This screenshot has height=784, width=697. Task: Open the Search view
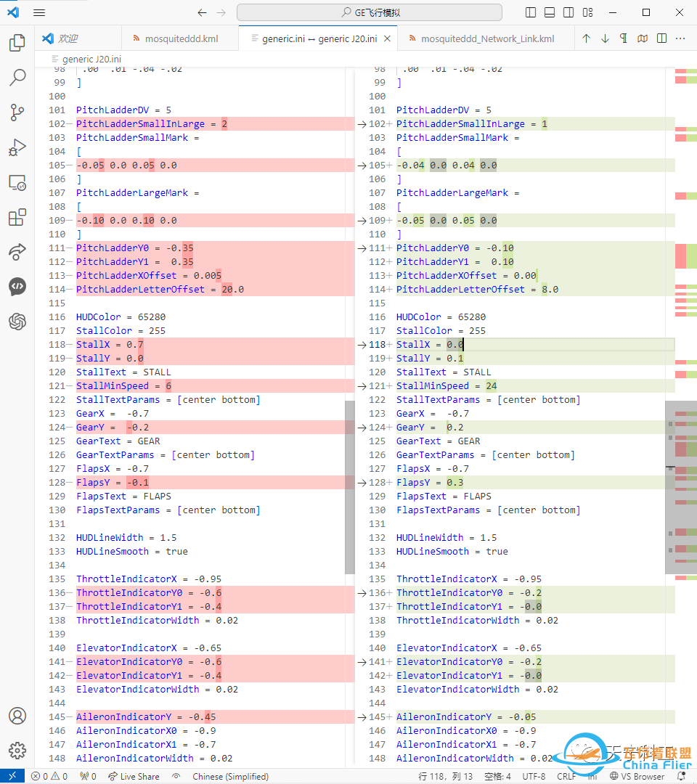click(17, 78)
